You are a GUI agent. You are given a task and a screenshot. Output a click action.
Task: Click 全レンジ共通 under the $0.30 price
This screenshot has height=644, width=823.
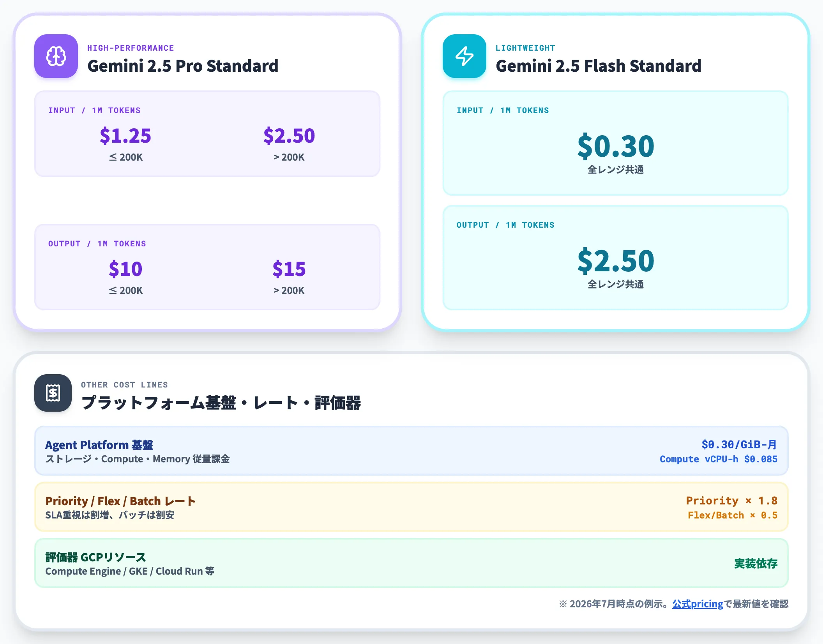tap(616, 170)
